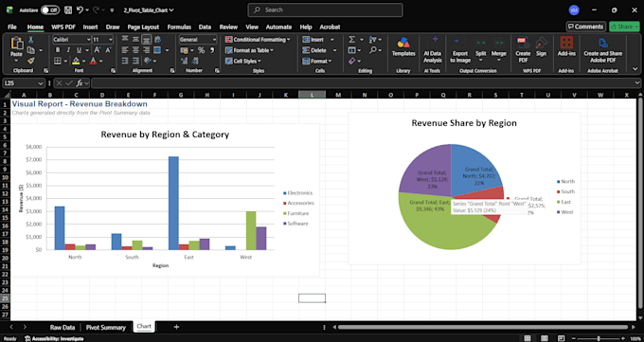The width and height of the screenshot is (644, 342).
Task: Apply Bold formatting button
Action: click(58, 50)
